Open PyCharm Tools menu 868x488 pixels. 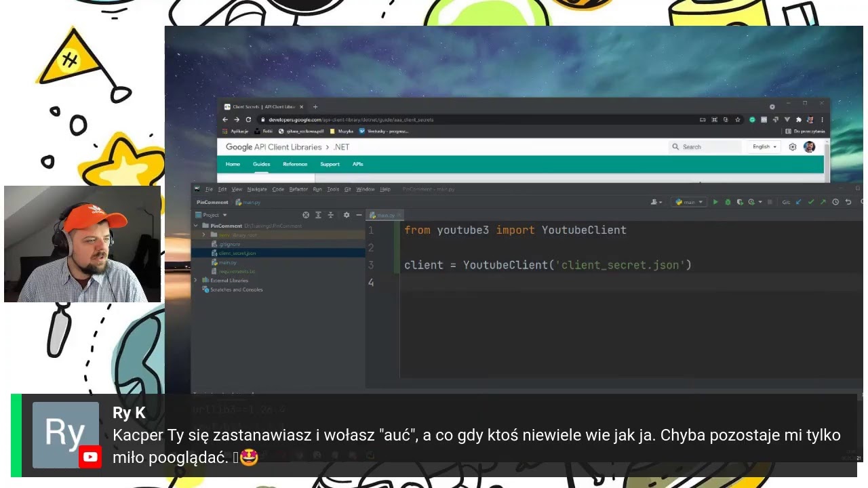pyautogui.click(x=333, y=189)
